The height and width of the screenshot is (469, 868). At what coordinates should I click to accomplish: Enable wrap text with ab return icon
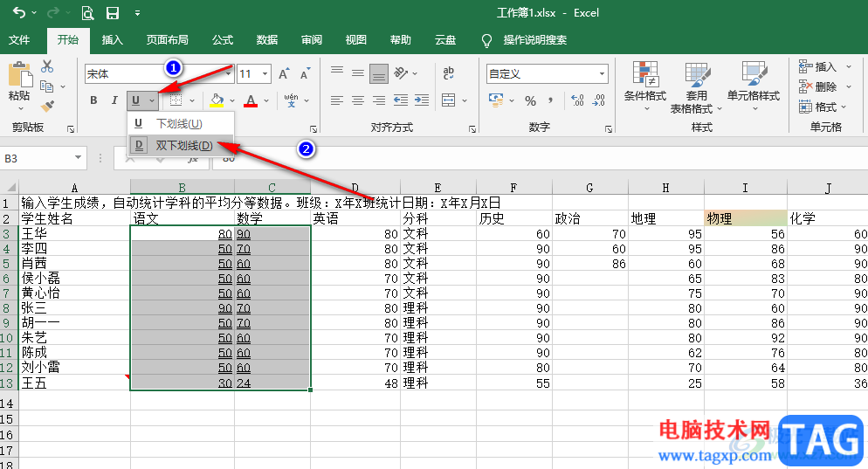(448, 73)
